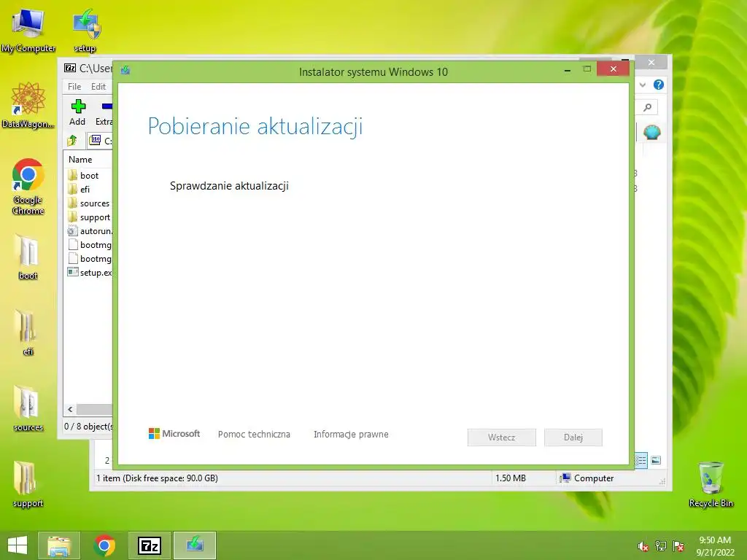The height and width of the screenshot is (560, 747).
Task: Open the efi folder on desktop
Action: coord(28,332)
